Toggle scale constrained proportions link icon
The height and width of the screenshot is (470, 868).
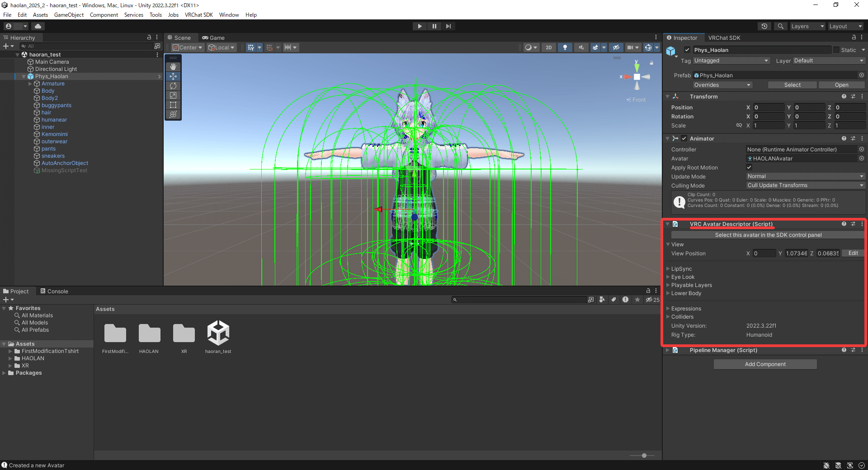coord(739,126)
